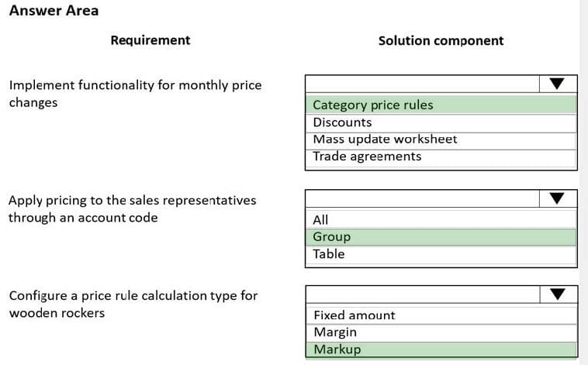This screenshot has height=365, width=588.
Task: Click the empty field of price rule dropdown
Action: point(423,294)
